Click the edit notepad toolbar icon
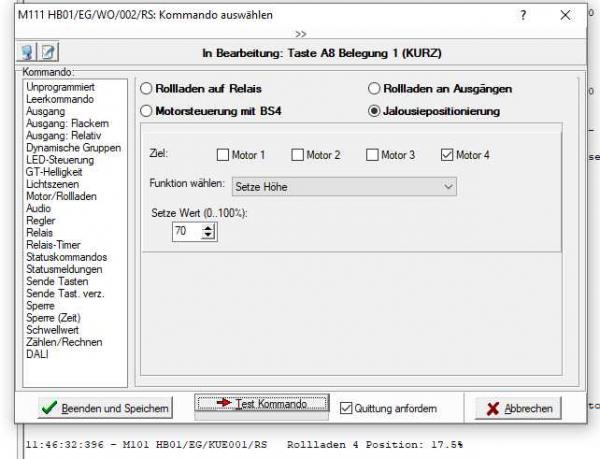600x459 pixels. tap(47, 50)
